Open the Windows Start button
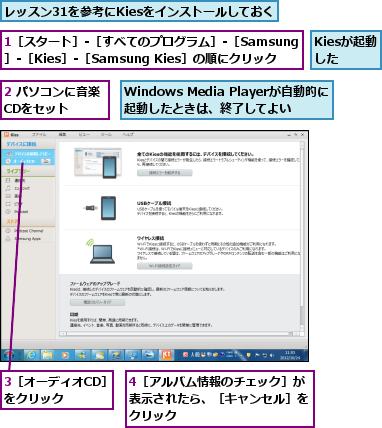This screenshot has width=382, height=428. pyautogui.click(x=8, y=355)
